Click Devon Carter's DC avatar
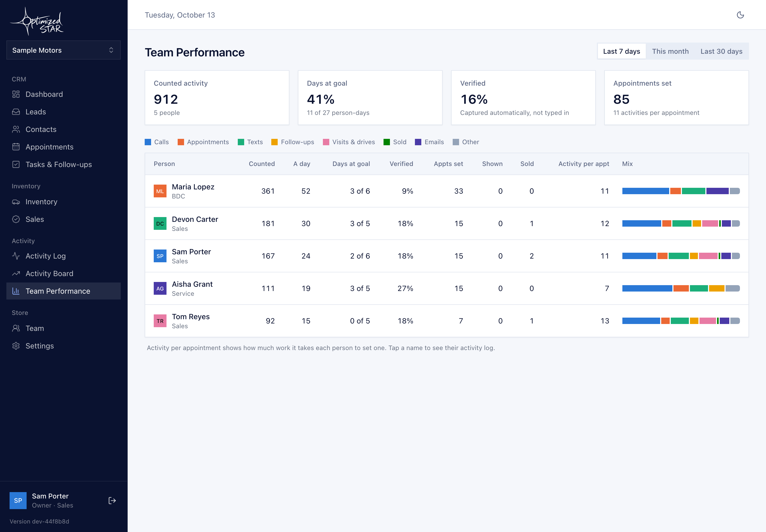This screenshot has width=766, height=532. pos(160,224)
